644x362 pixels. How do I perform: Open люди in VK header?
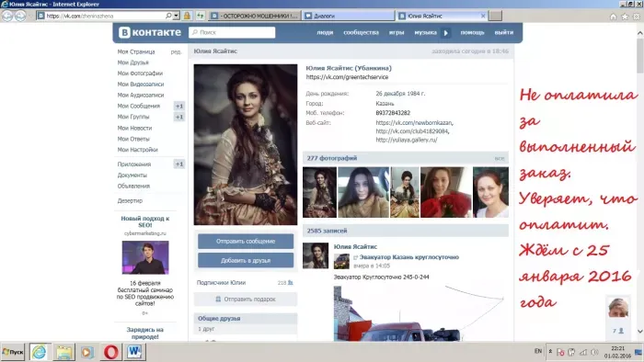(325, 32)
